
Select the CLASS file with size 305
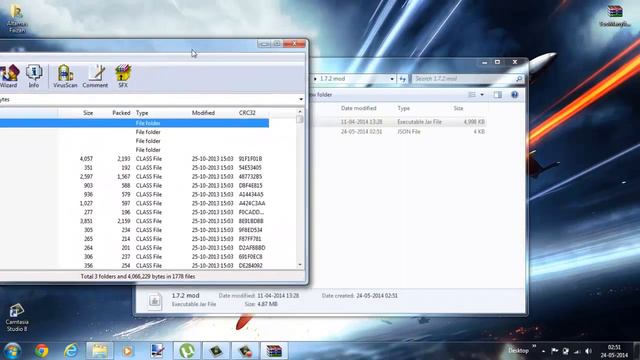tap(134, 230)
